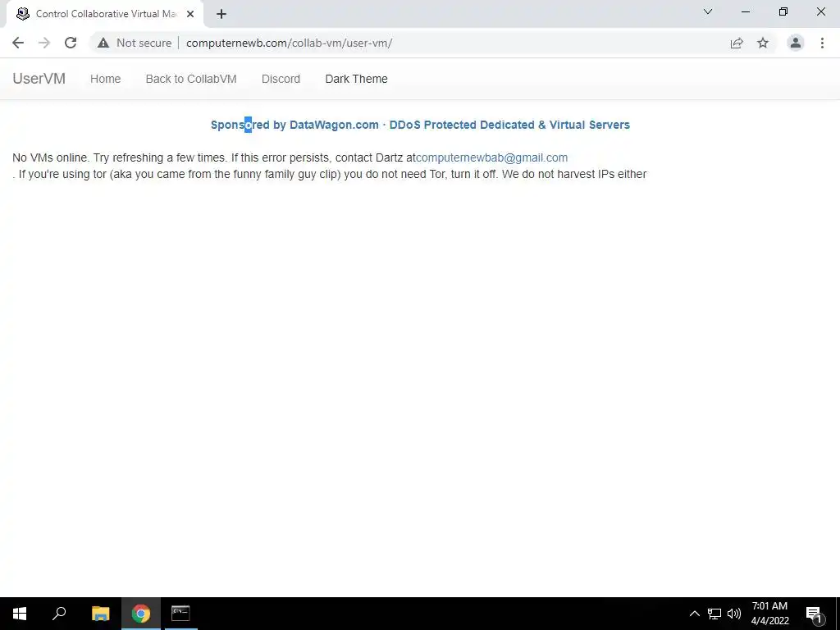Screen dimensions: 840x630
Task: Bookmark page with star icon
Action: [763, 43]
